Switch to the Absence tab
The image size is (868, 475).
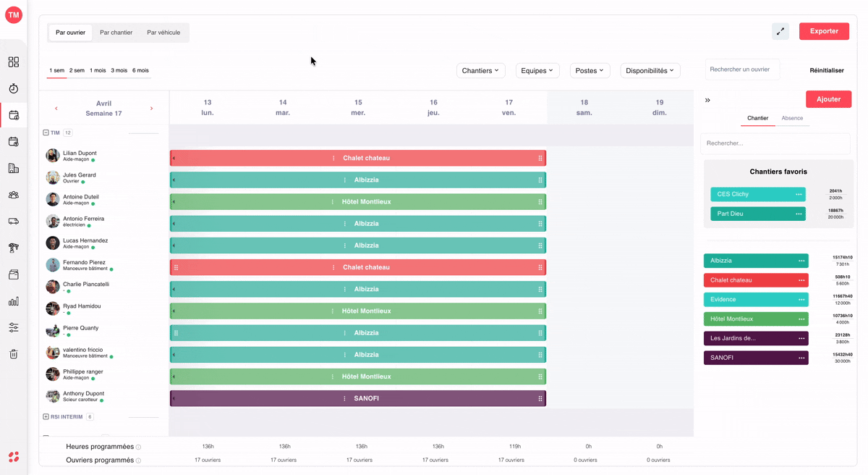[x=792, y=118]
